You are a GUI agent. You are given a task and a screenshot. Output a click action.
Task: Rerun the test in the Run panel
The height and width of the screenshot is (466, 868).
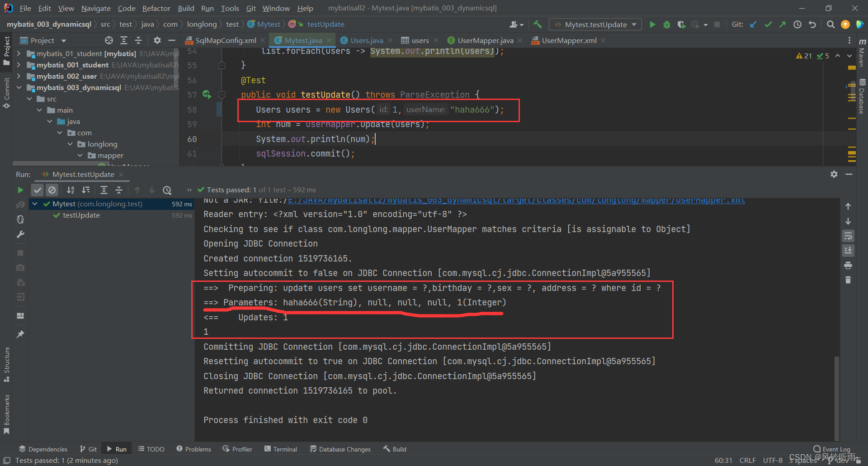click(x=20, y=190)
